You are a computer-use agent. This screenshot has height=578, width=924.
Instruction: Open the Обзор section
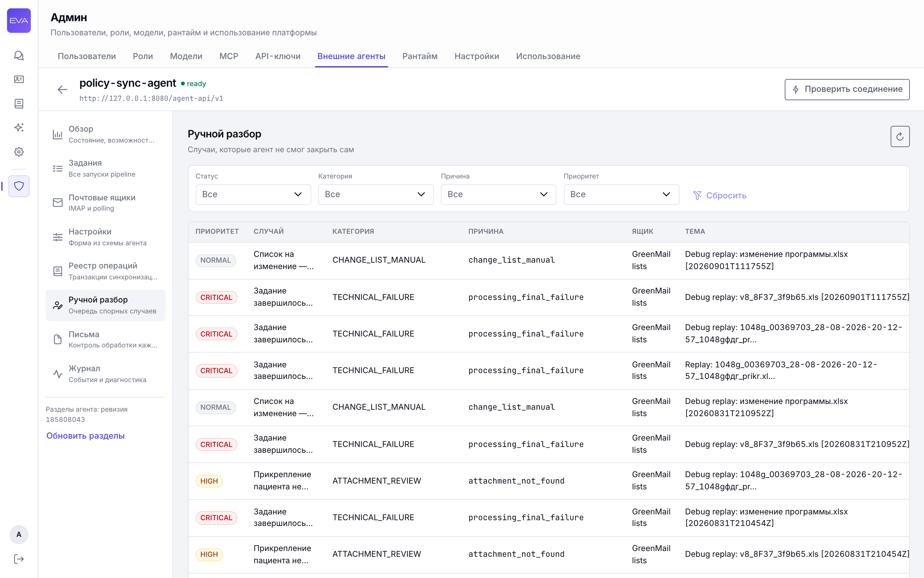click(x=105, y=135)
